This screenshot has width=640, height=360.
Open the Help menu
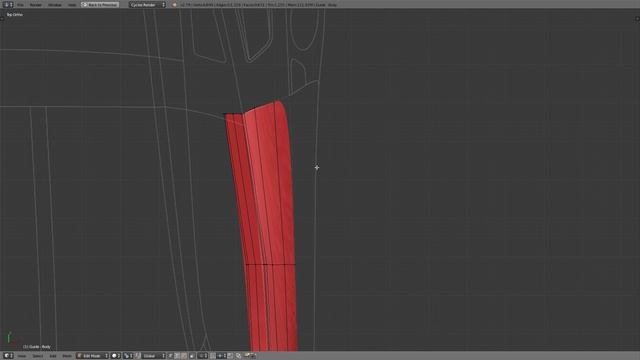coord(72,5)
